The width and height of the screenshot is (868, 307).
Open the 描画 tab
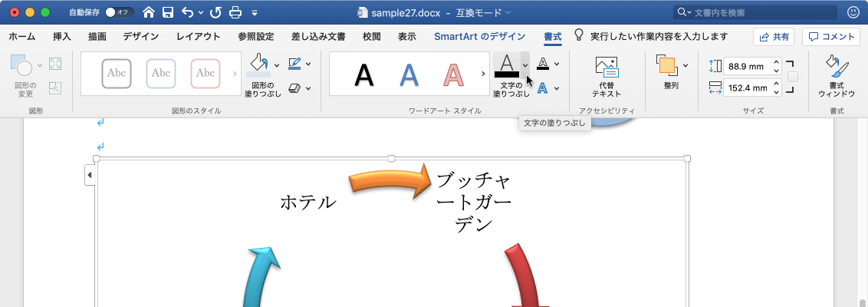coord(97,37)
